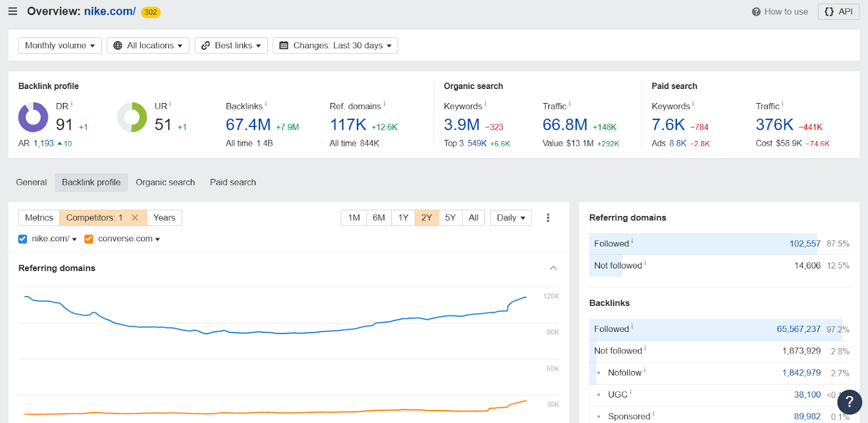This screenshot has width=868, height=423.
Task: Open the Daily granularity dropdown
Action: point(511,217)
